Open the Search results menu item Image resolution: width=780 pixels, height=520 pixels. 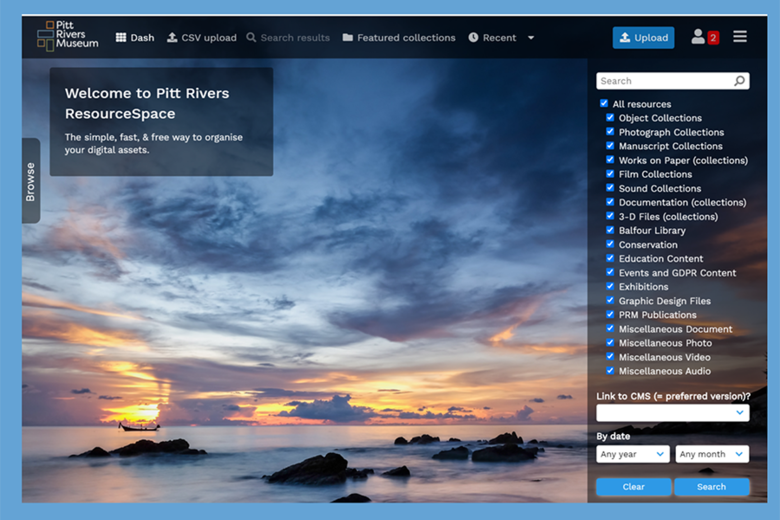pos(288,37)
